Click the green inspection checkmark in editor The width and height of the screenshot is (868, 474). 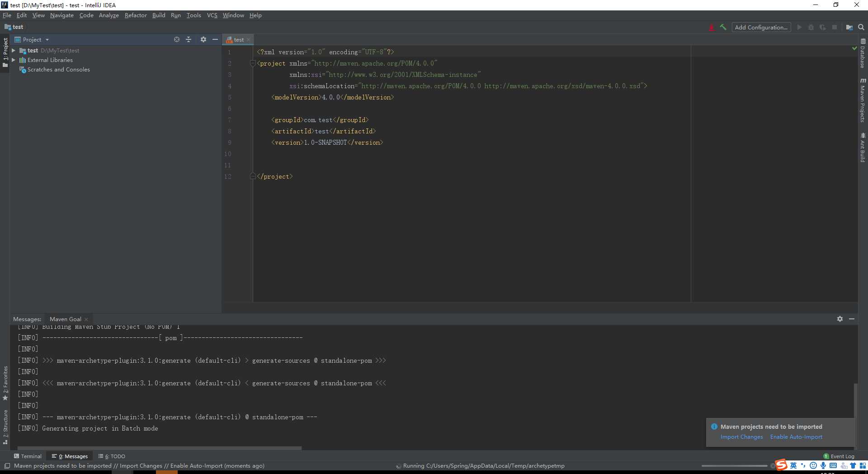(x=854, y=48)
